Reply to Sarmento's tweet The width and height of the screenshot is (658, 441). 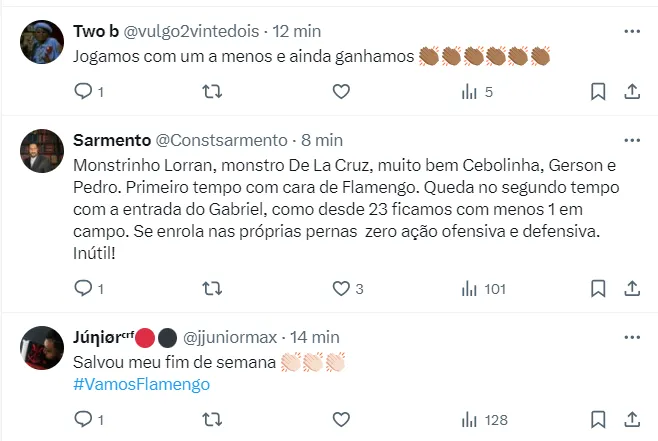pos(85,289)
